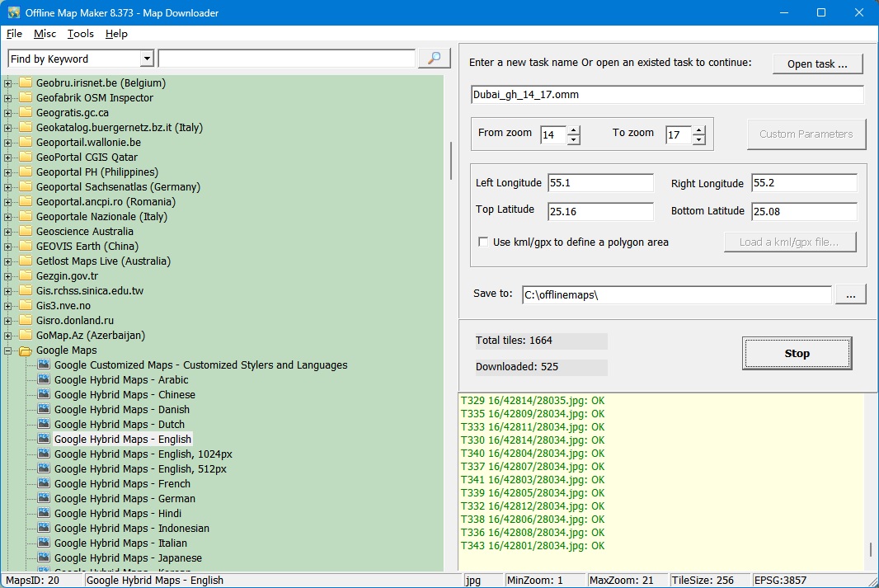
Task: Expand the Geoportal PH (Philippines) node
Action: (8, 172)
